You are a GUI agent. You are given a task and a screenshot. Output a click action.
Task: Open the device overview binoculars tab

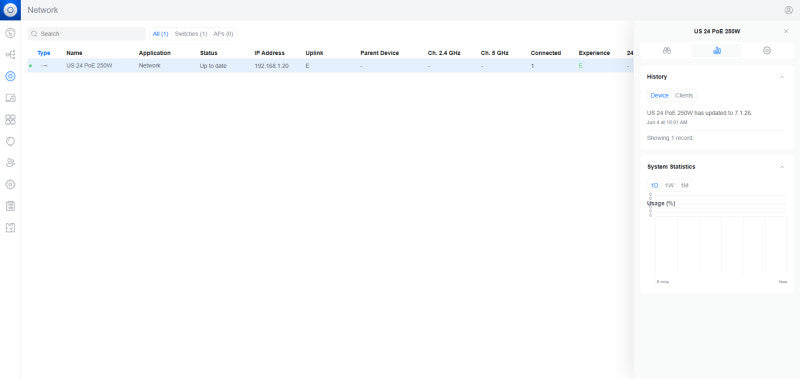(x=667, y=50)
